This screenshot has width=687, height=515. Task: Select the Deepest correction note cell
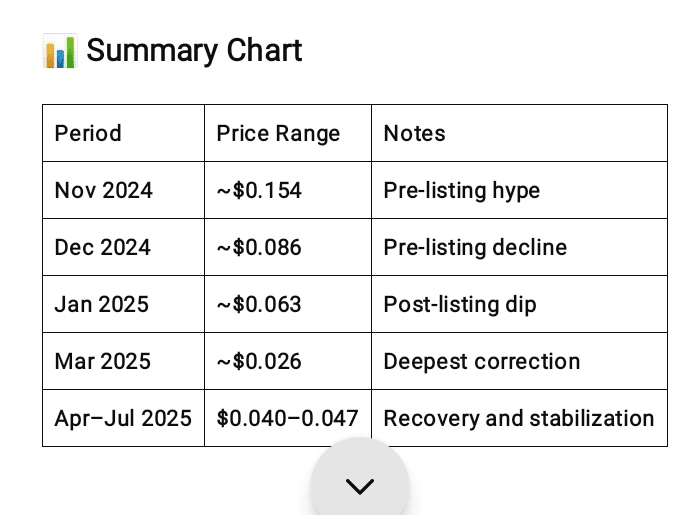pos(482,361)
